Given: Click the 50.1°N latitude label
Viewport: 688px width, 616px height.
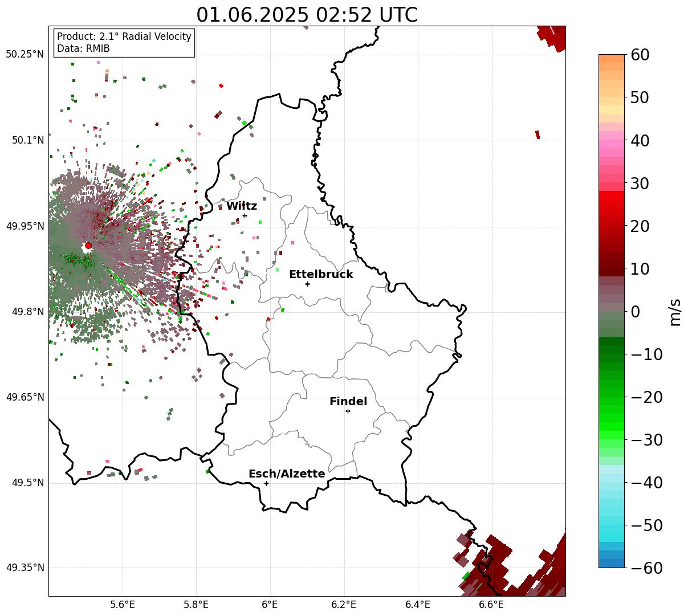Looking at the screenshot, I should click(27, 140).
